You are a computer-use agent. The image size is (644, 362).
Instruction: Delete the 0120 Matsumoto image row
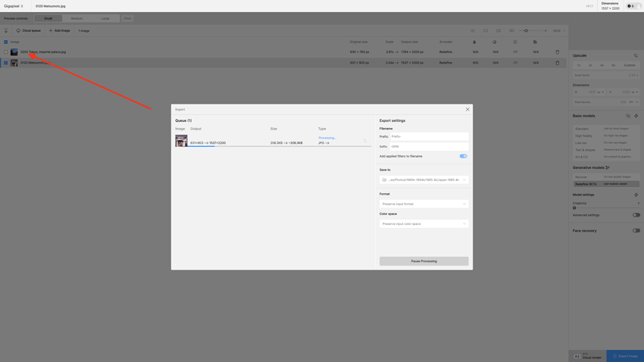tap(558, 63)
